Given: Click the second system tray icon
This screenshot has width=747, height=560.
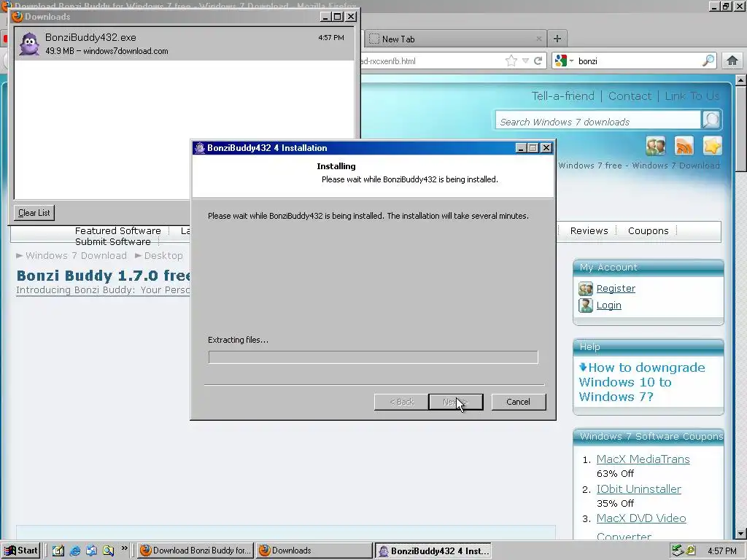Looking at the screenshot, I should coord(691,551).
